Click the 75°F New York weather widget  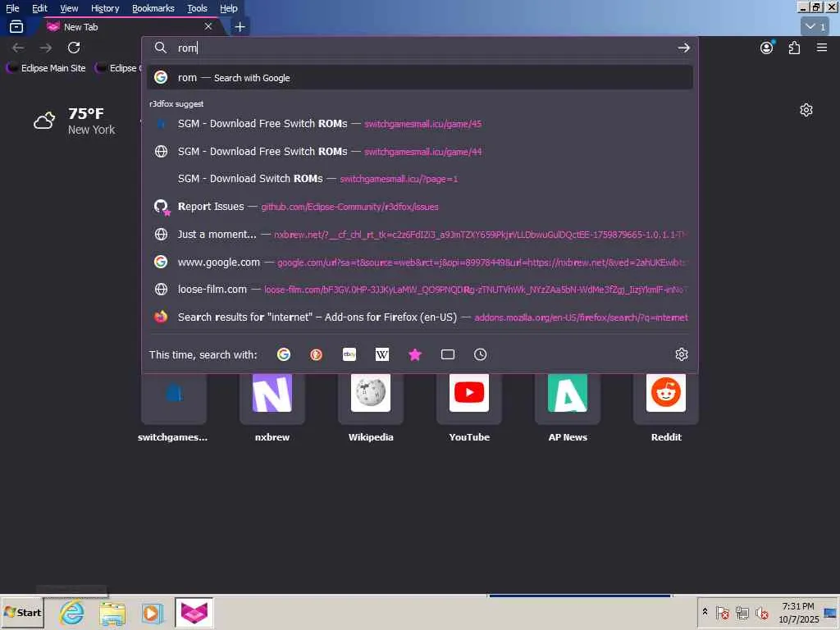point(75,121)
